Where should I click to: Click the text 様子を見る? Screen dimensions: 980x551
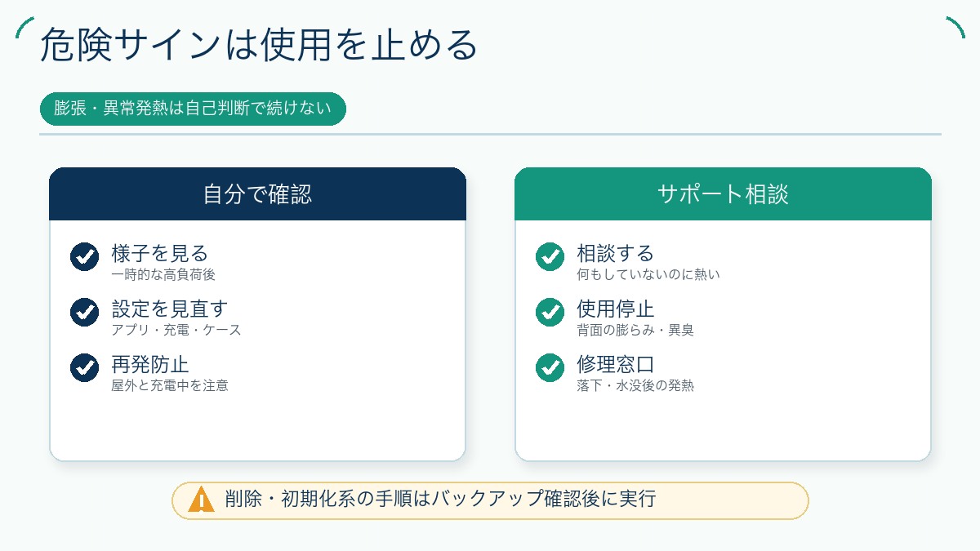160,253
